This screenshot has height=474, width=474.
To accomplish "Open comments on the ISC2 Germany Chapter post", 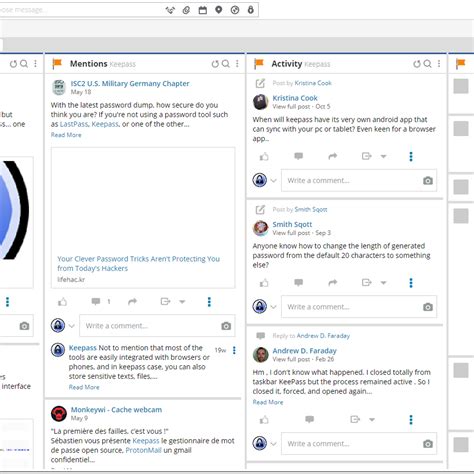I will [96, 302].
